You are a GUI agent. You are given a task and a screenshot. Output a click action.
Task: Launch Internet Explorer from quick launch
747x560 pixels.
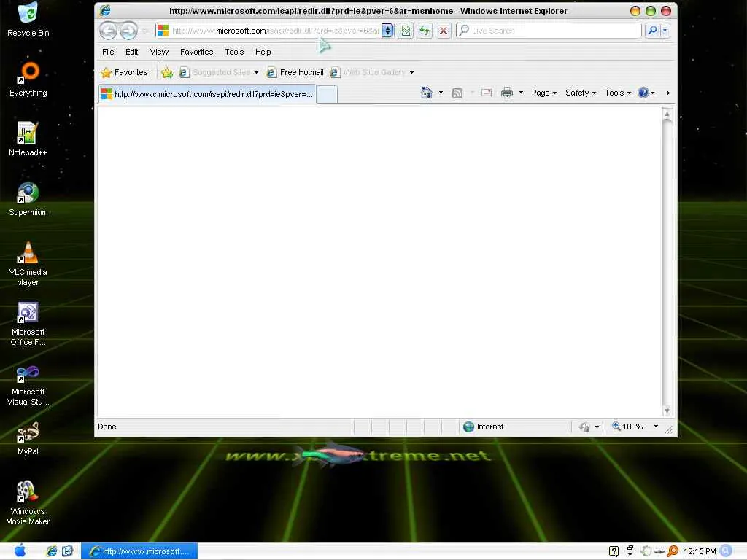pyautogui.click(x=52, y=551)
